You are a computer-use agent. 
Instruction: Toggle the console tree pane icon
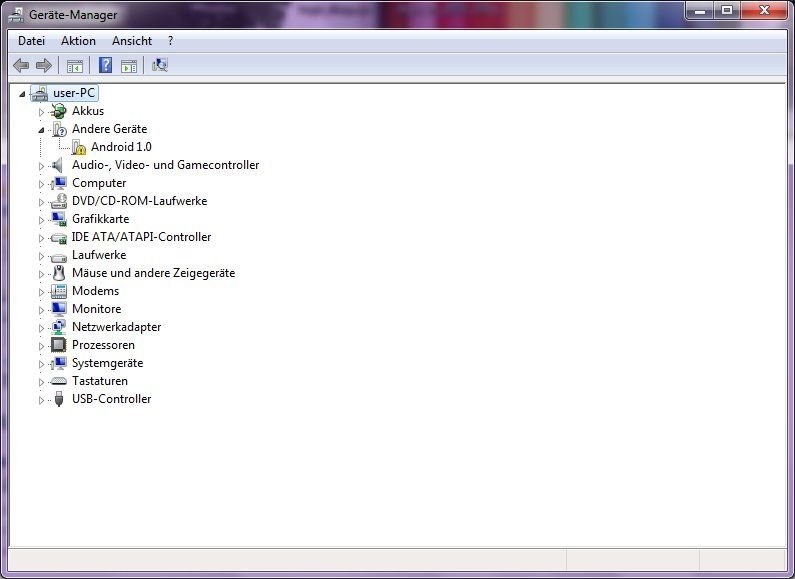tap(75, 66)
